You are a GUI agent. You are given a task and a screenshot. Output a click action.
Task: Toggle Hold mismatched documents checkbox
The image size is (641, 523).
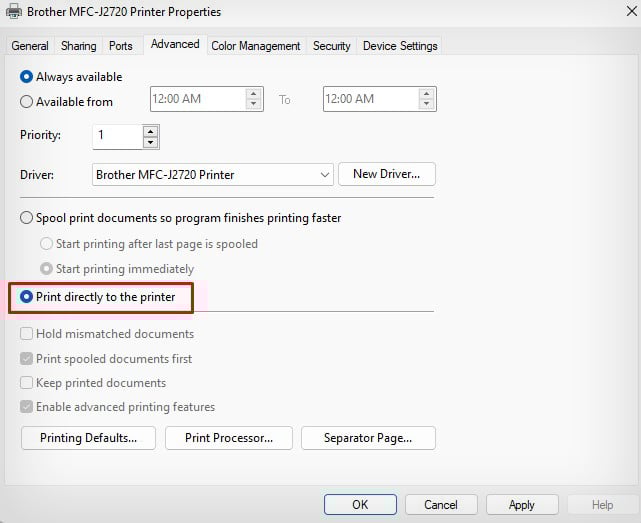(x=27, y=334)
